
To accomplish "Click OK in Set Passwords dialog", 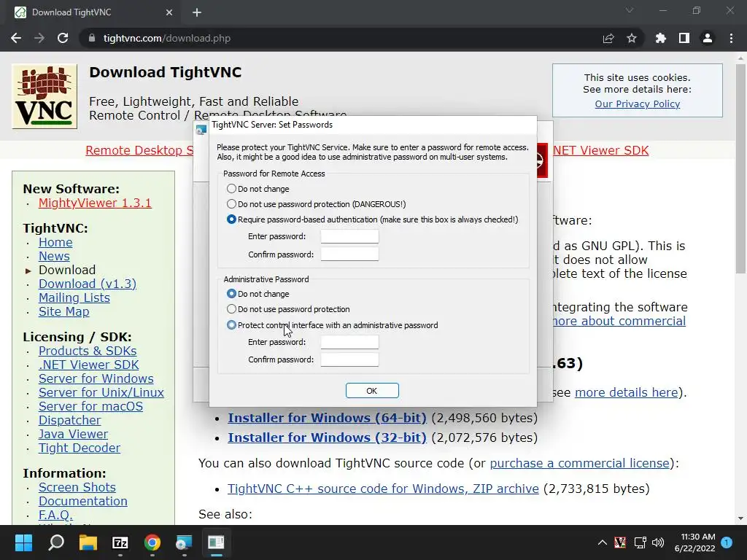I will coord(372,391).
